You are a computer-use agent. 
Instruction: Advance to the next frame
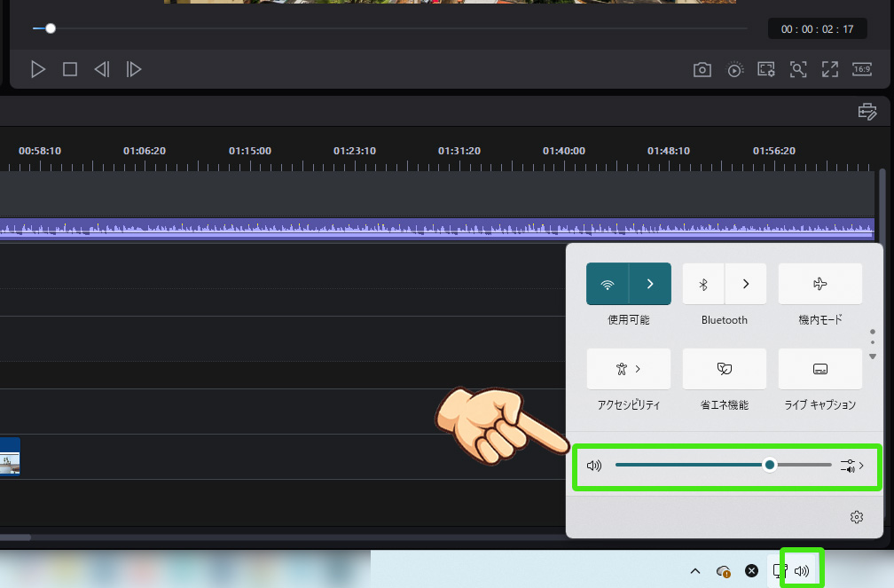pos(134,69)
